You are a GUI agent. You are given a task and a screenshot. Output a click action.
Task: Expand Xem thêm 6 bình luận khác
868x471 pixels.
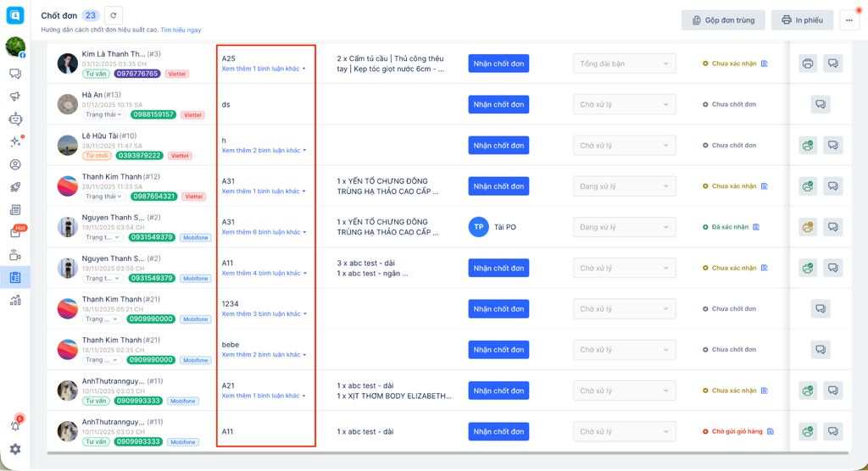(x=264, y=232)
